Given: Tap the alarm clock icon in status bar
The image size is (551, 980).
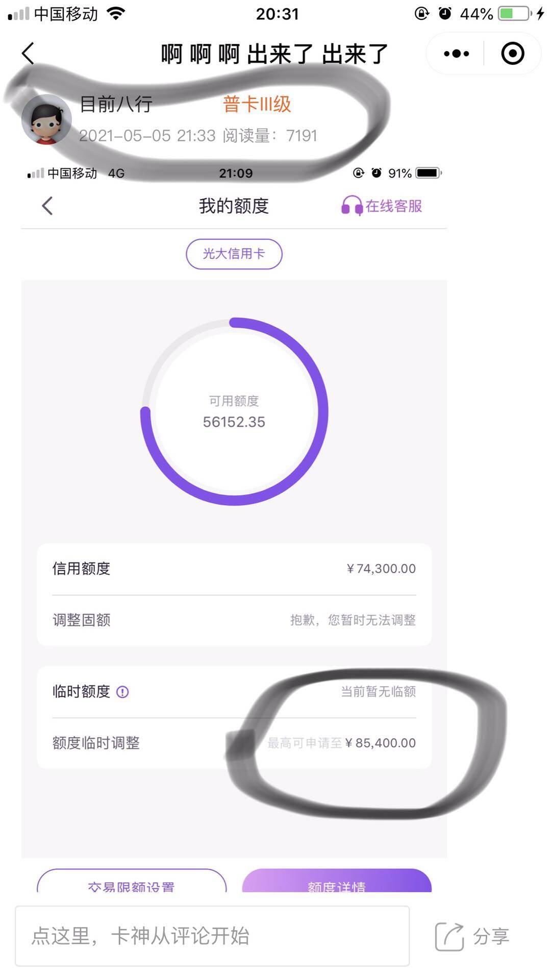Looking at the screenshot, I should [445, 13].
